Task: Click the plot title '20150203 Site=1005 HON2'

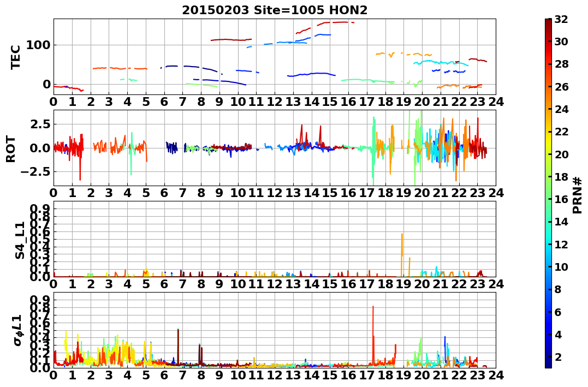Action: click(x=275, y=10)
